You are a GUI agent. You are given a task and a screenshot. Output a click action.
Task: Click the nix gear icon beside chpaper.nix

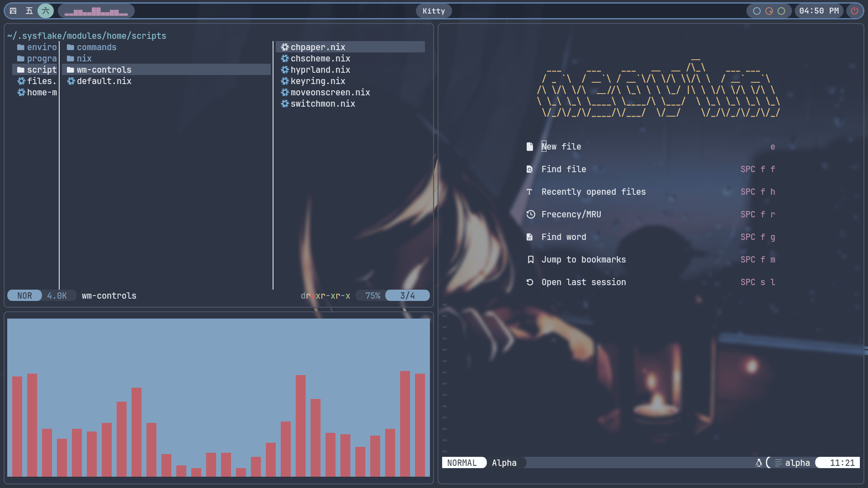[285, 47]
